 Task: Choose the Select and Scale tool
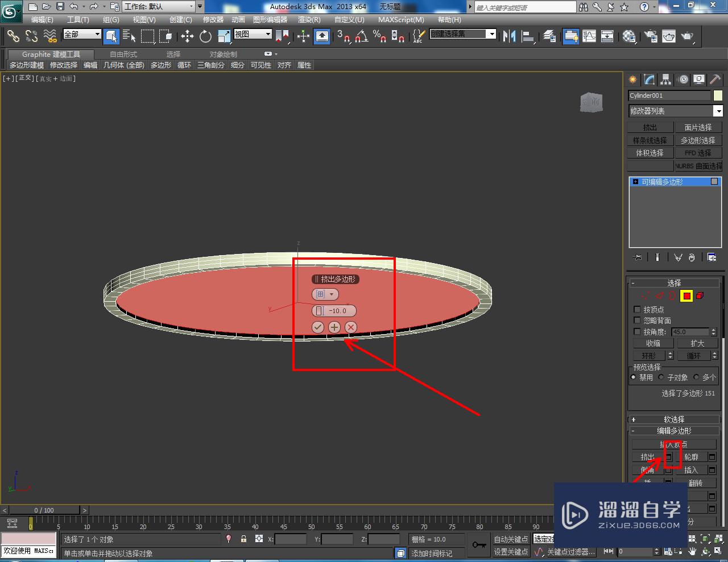pyautogui.click(x=224, y=36)
